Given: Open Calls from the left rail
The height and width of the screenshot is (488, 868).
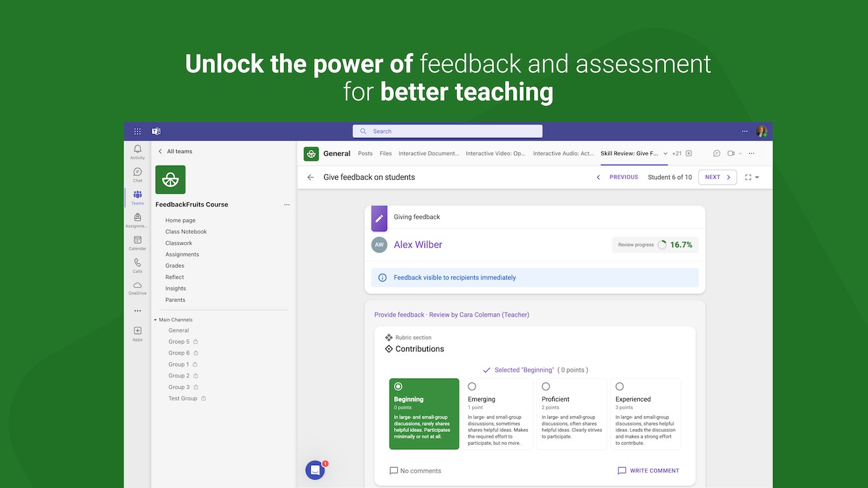Looking at the screenshot, I should tap(137, 266).
